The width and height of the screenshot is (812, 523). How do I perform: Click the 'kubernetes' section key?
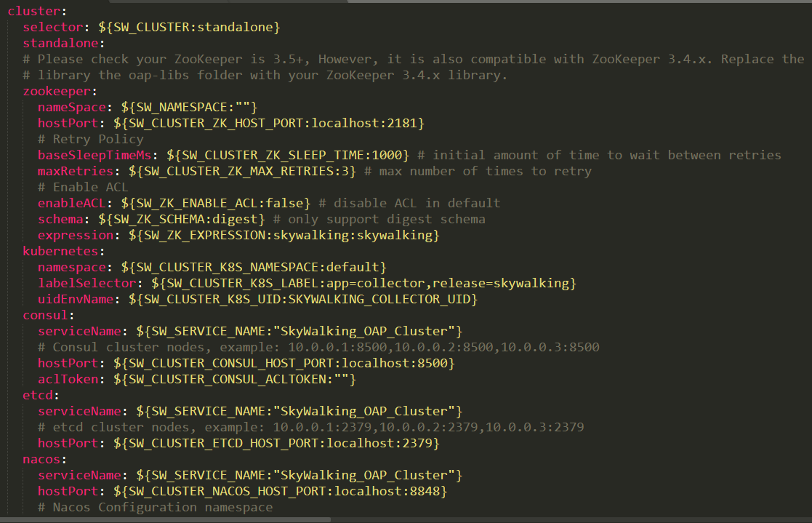click(60, 252)
